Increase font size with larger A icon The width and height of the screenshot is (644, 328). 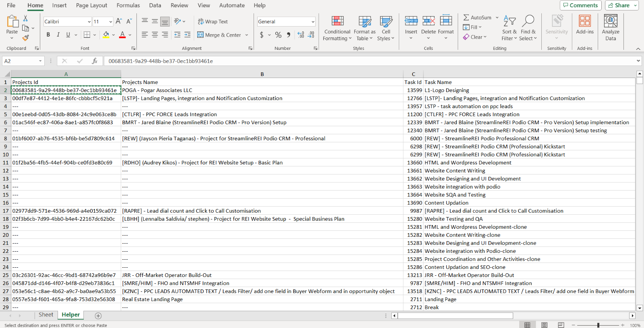tap(119, 21)
